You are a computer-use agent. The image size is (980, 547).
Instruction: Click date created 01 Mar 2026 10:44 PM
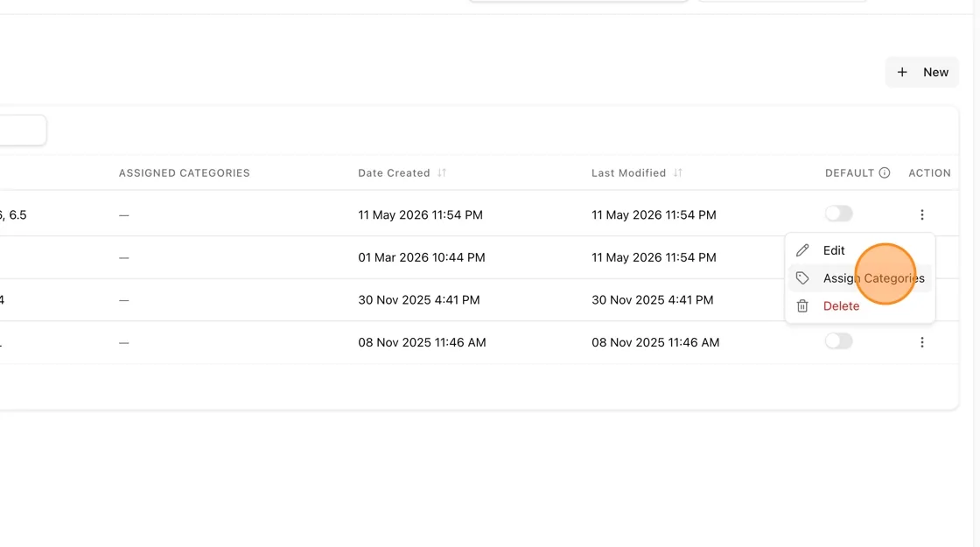point(421,257)
